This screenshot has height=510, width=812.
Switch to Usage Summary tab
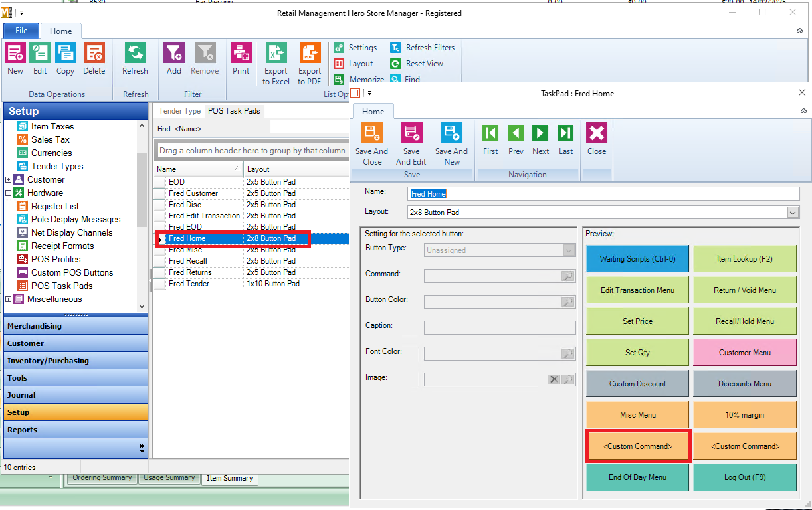(169, 478)
